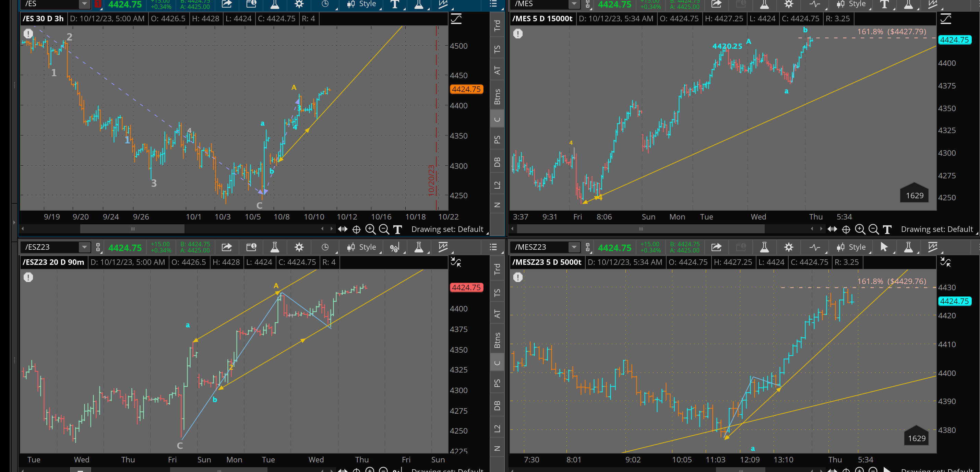Toggle symbol link clip in /ESZ23 chart
This screenshot has width=980, height=472.
pyautogui.click(x=98, y=247)
